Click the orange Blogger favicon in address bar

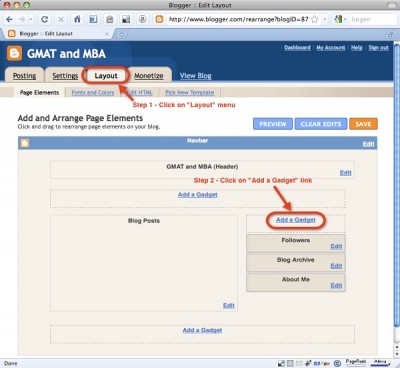tap(159, 19)
